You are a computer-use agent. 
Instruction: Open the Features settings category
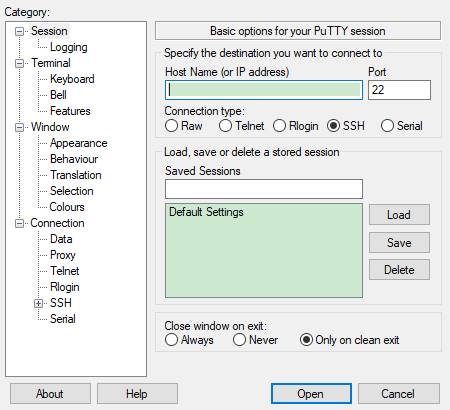pos(70,111)
